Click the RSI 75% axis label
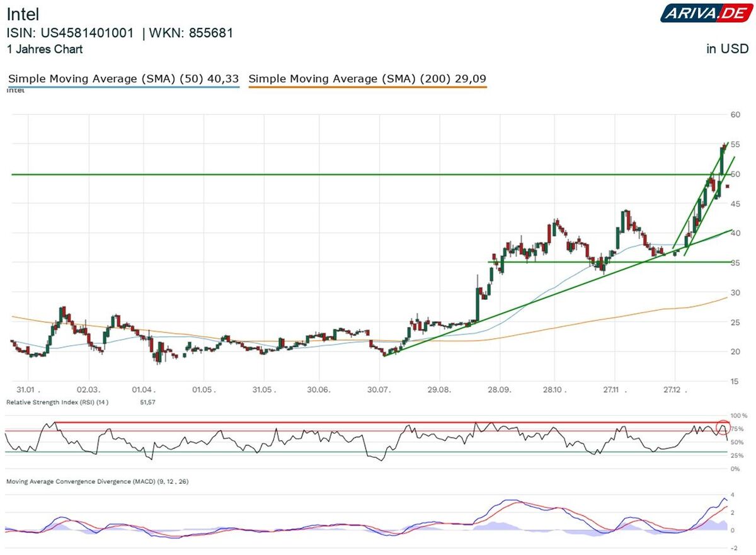 736,429
